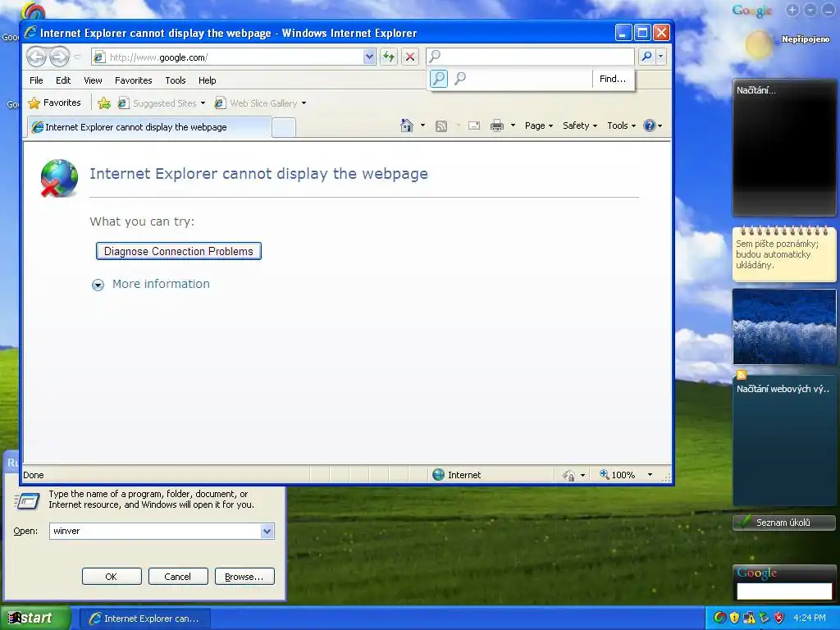Select the second search provider magnifier icon

pos(459,79)
